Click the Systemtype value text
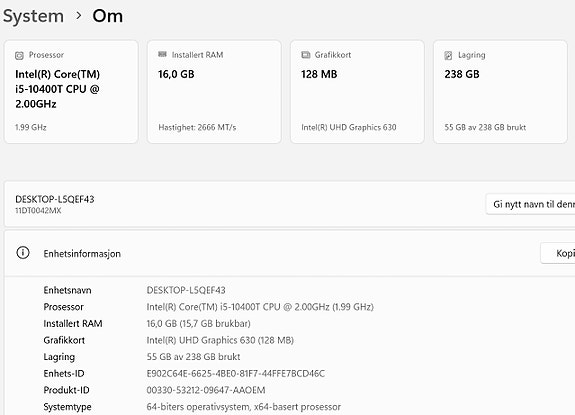Viewport: 575px width, 415px height. point(243,407)
